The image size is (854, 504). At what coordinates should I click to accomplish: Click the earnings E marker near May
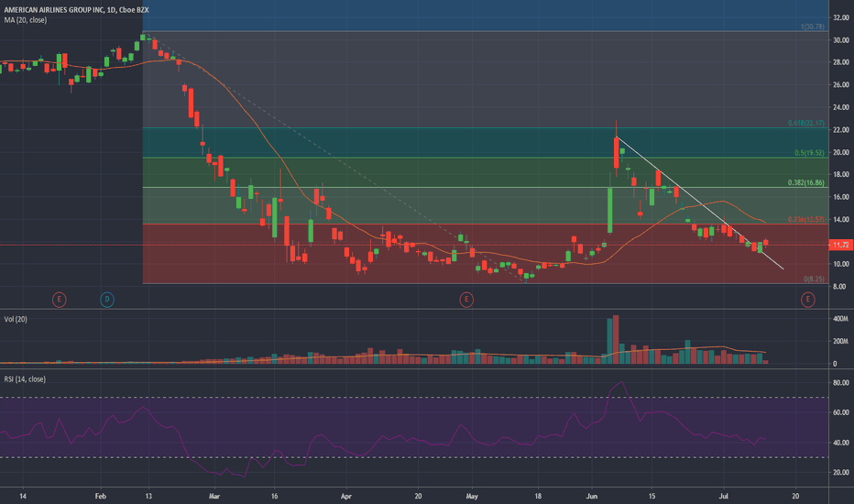click(466, 299)
